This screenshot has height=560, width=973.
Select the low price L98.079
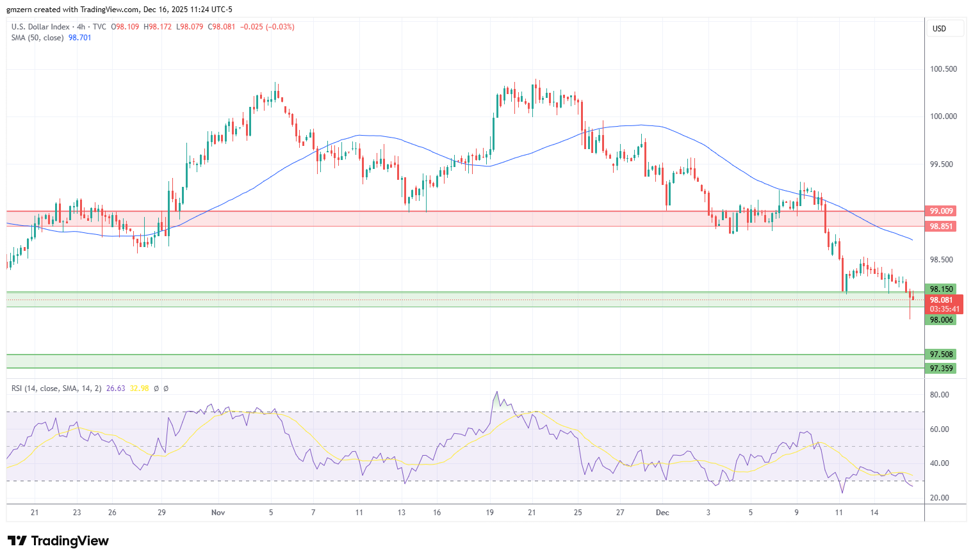190,27
